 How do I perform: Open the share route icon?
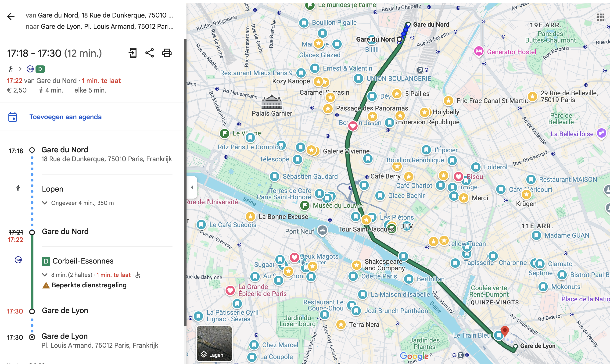pyautogui.click(x=150, y=53)
